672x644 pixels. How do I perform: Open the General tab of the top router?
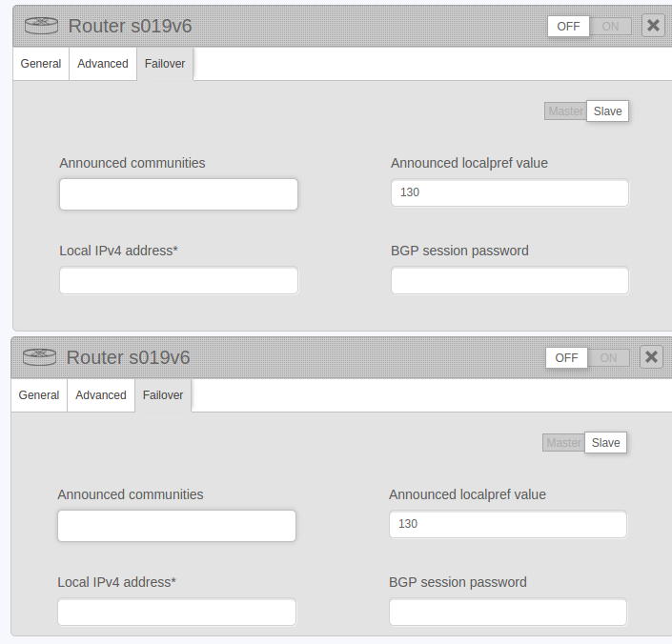pos(41,64)
